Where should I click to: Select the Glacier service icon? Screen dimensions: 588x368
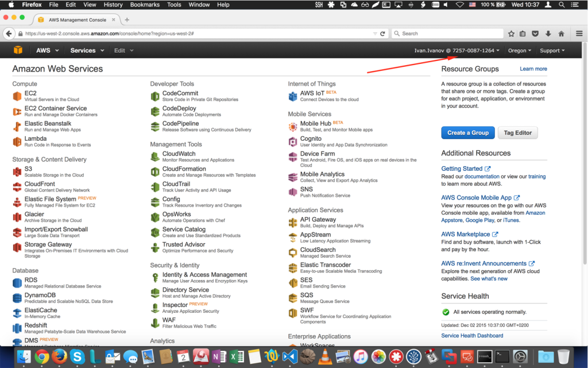[17, 217]
